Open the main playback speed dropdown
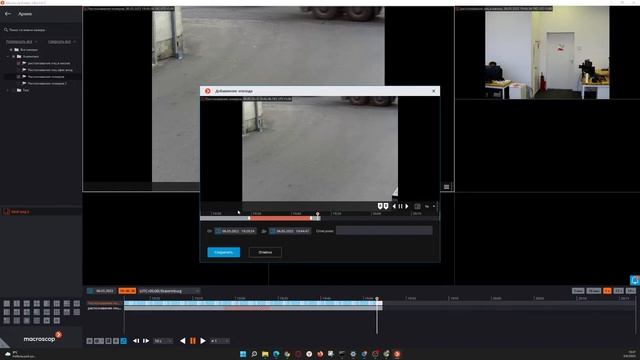Image resolution: width=640 pixels, height=360 pixels. [x=220, y=341]
